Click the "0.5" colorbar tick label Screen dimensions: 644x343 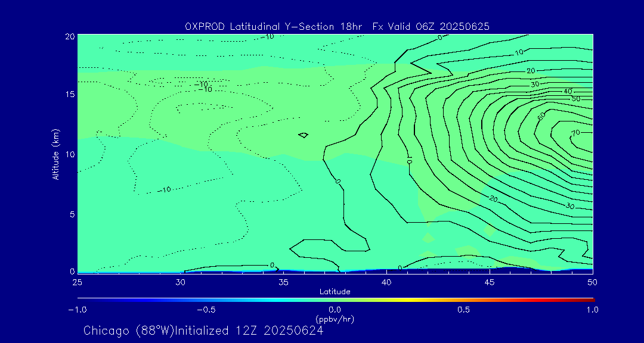pos(464,310)
